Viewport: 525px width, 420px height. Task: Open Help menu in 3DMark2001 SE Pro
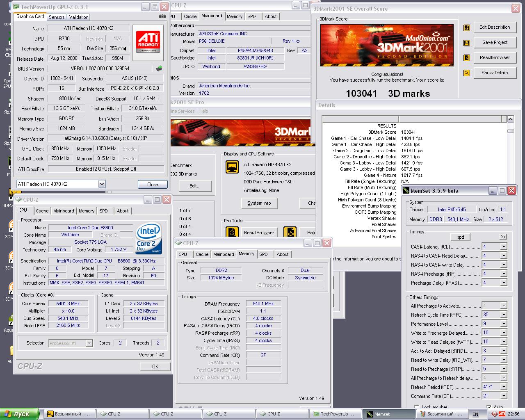204,111
